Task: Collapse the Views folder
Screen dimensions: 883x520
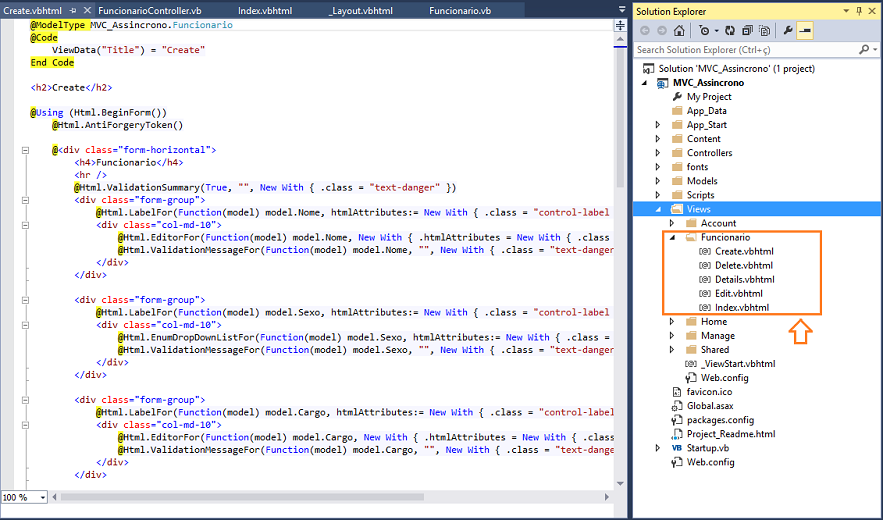Action: click(658, 209)
